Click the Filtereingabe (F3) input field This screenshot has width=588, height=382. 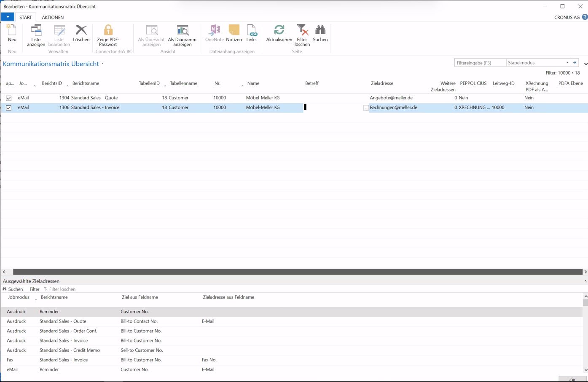[x=480, y=63]
